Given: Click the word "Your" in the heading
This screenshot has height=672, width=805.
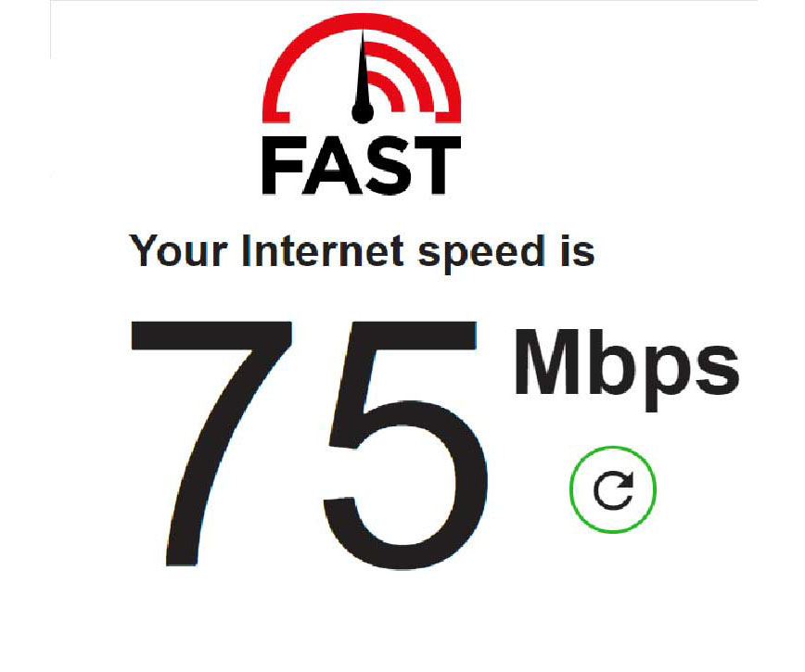Looking at the screenshot, I should 178,251.
